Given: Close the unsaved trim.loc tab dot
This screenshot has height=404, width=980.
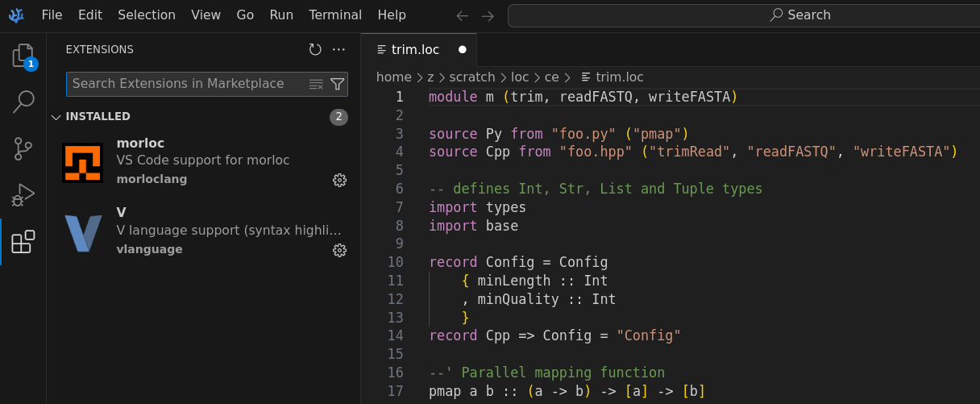Looking at the screenshot, I should [x=463, y=49].
